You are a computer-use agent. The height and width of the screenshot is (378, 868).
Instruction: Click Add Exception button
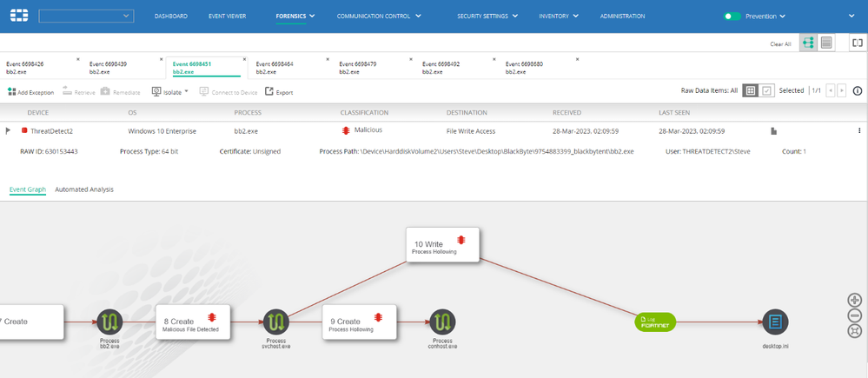click(31, 92)
